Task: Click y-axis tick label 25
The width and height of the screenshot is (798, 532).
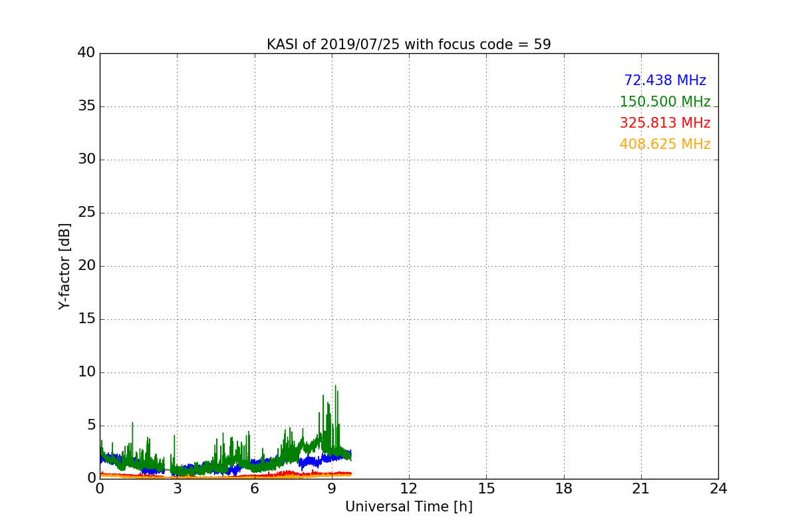Action: coord(86,213)
